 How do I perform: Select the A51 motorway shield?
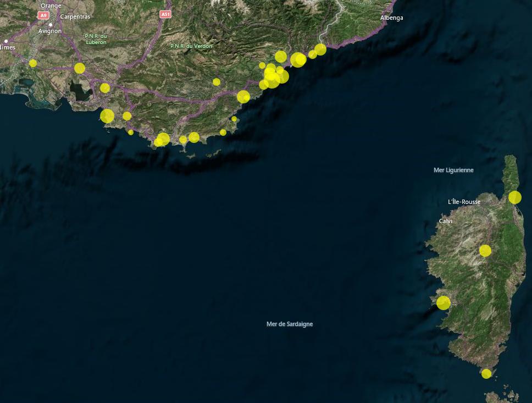(x=165, y=14)
